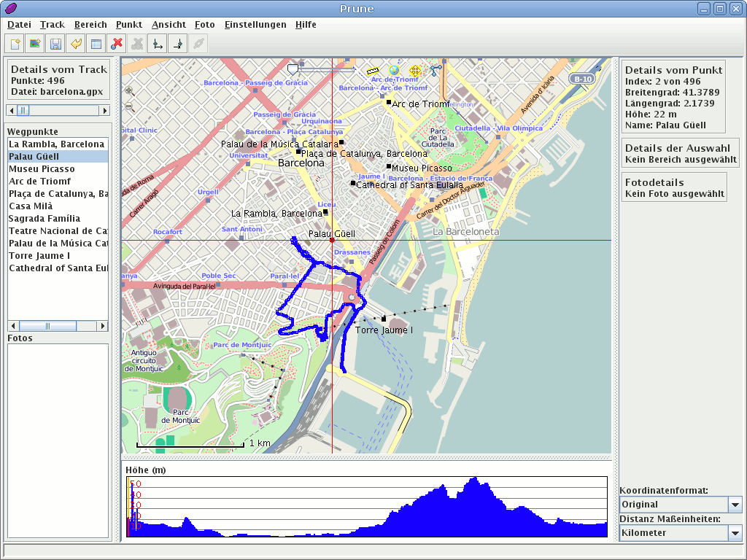This screenshot has width=747, height=560.
Task: Open the Hilfe menu
Action: pyautogui.click(x=306, y=25)
